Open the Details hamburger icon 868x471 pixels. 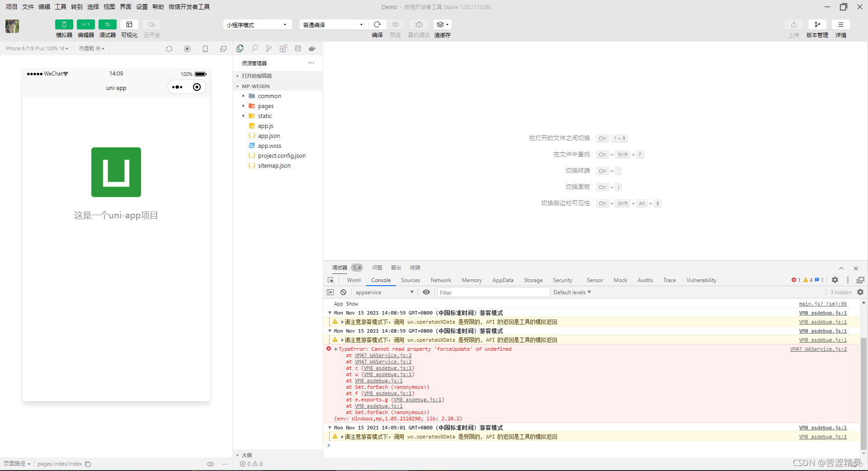click(841, 24)
